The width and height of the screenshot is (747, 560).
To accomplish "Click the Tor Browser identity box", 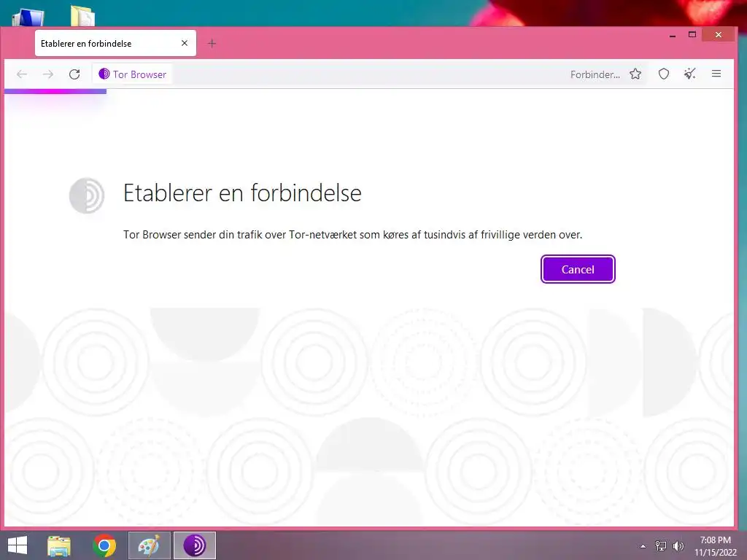I will (x=133, y=74).
